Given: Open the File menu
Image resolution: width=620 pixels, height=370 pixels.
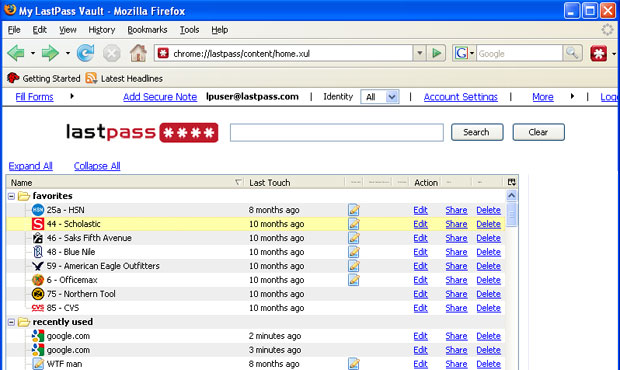Looking at the screenshot, I should click(x=14, y=30).
